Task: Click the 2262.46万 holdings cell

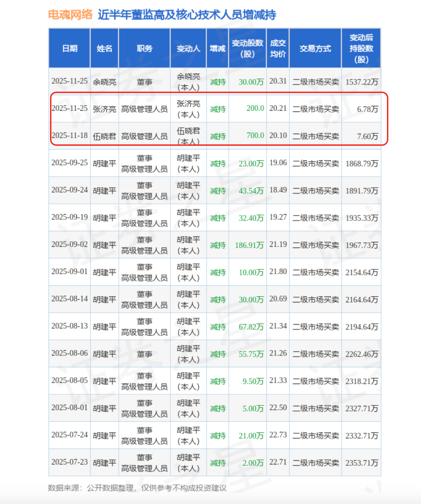Action: [x=362, y=354]
